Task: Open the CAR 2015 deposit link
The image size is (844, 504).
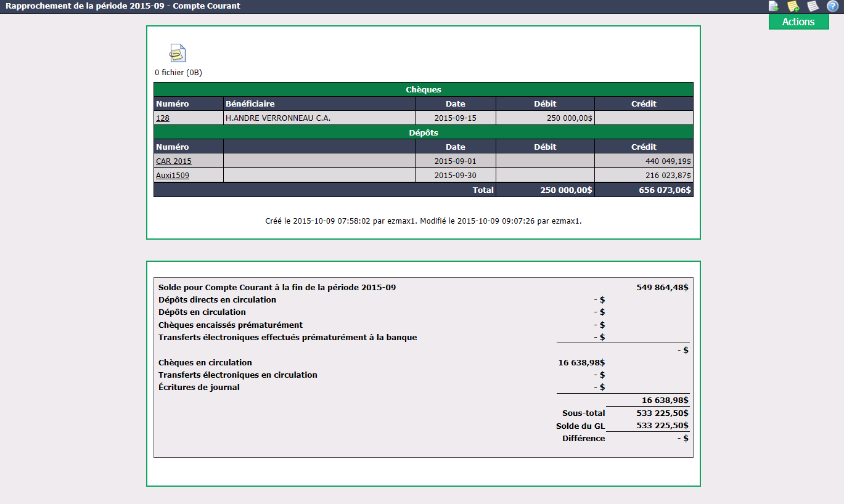Action: (174, 161)
